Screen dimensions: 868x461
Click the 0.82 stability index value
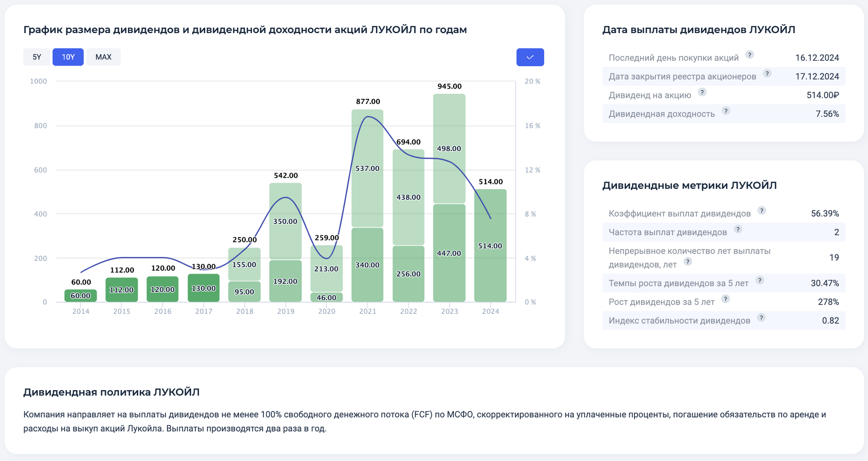point(830,320)
